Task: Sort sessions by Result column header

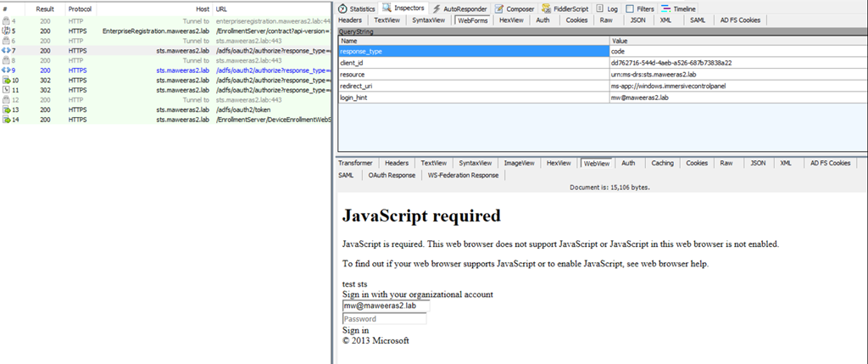Action: tap(45, 8)
